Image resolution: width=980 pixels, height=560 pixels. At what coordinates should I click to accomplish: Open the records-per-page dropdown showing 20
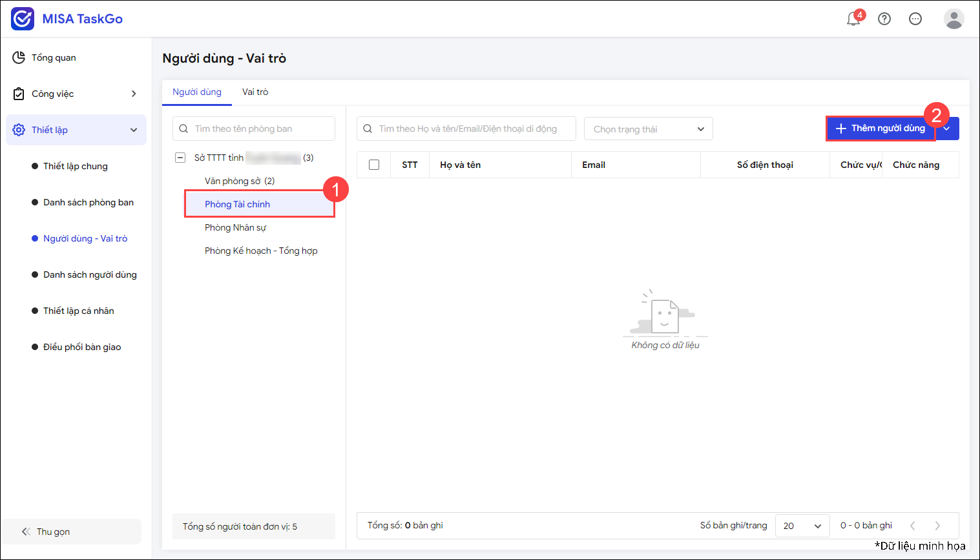[x=802, y=526]
